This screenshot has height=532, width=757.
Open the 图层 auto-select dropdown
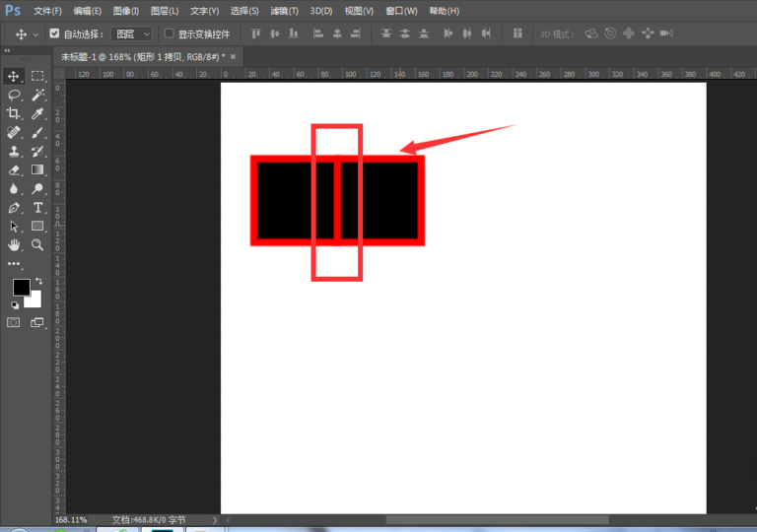click(133, 33)
